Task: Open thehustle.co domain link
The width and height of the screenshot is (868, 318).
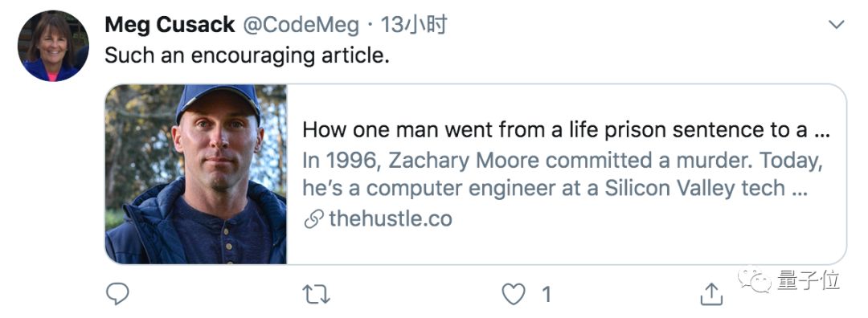Action: (x=391, y=219)
